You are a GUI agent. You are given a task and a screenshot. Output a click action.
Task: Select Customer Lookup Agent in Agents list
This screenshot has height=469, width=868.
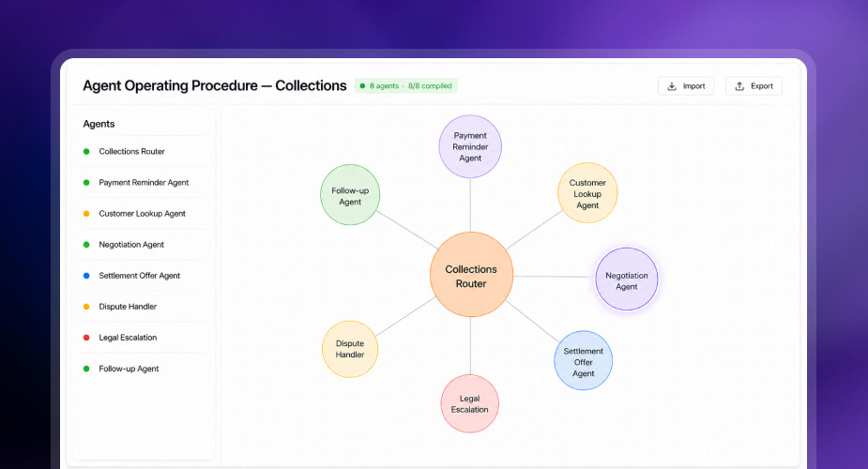[x=144, y=214]
